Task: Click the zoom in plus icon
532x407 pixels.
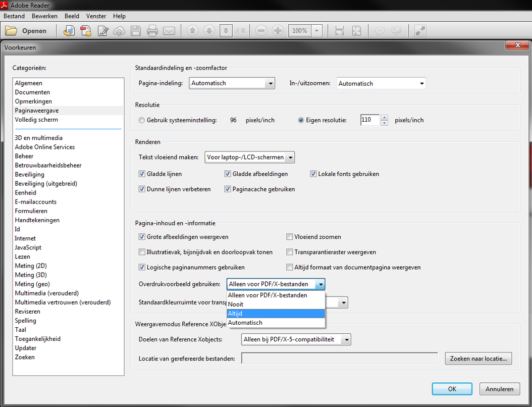Action: coord(278,31)
